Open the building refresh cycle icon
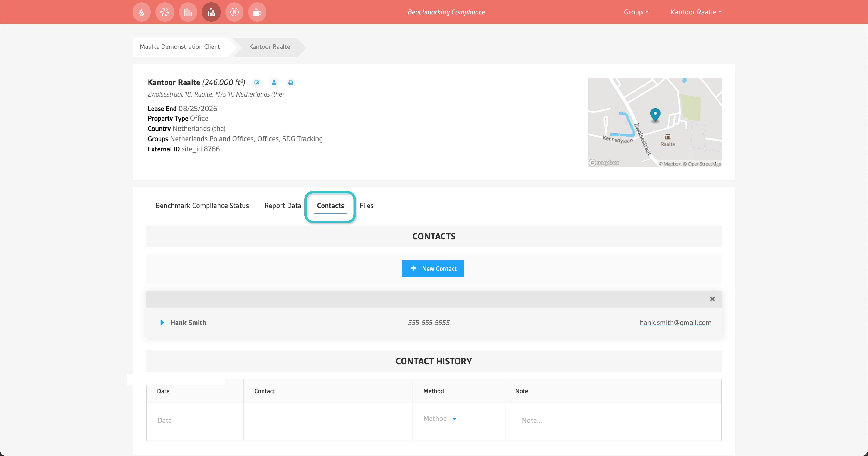This screenshot has width=868, height=456. [234, 12]
